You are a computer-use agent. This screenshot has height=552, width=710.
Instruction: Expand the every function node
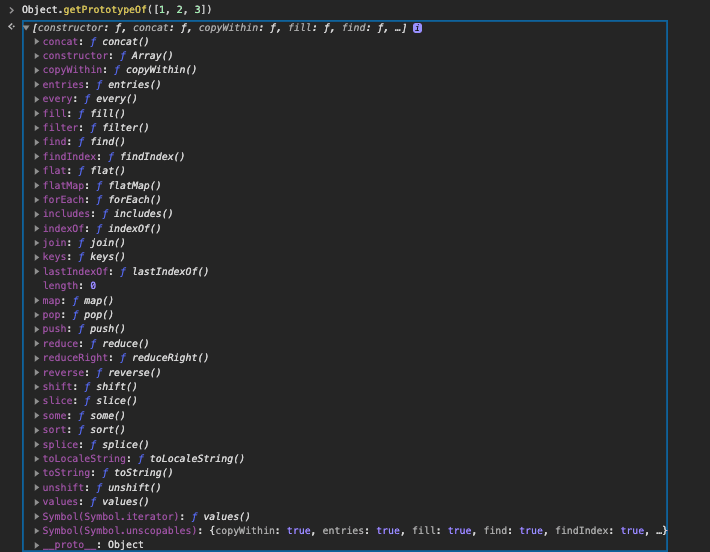pyautogui.click(x=37, y=99)
